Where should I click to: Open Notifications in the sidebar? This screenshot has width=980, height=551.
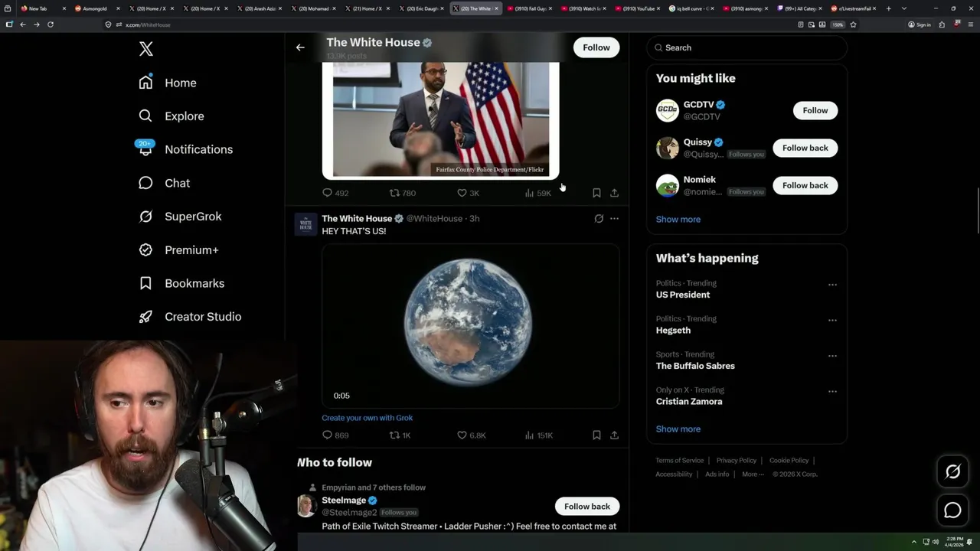click(185, 149)
